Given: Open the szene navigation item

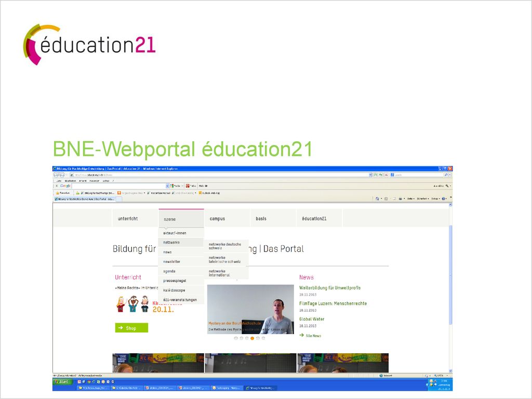Looking at the screenshot, I should 181,219.
